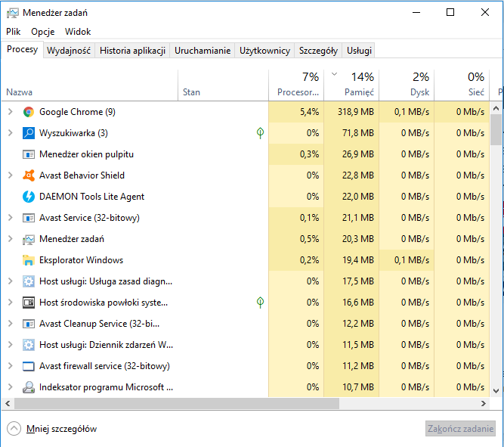Click the 5,4% CPU value for Chrome
Screen dimensions: 504x447
coord(309,112)
